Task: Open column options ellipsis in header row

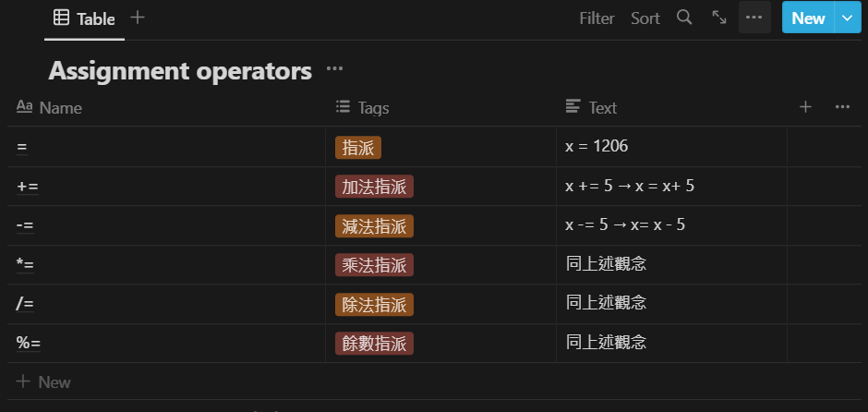Action: coord(842,107)
